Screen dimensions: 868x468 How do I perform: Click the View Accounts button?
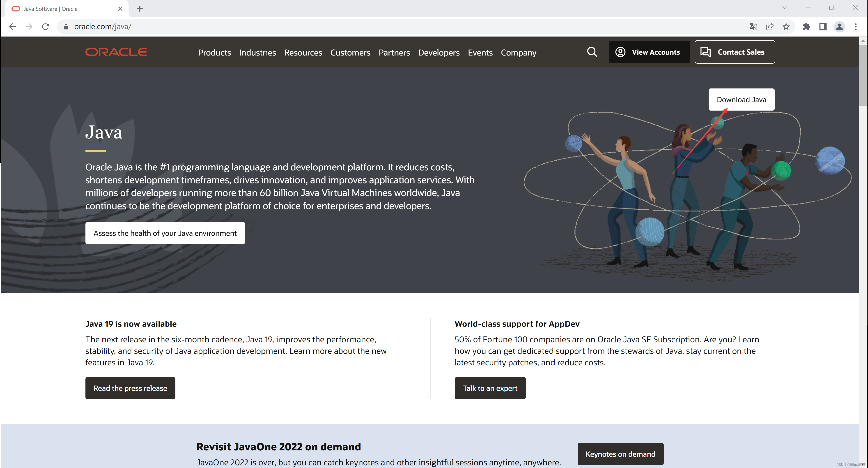pos(649,52)
